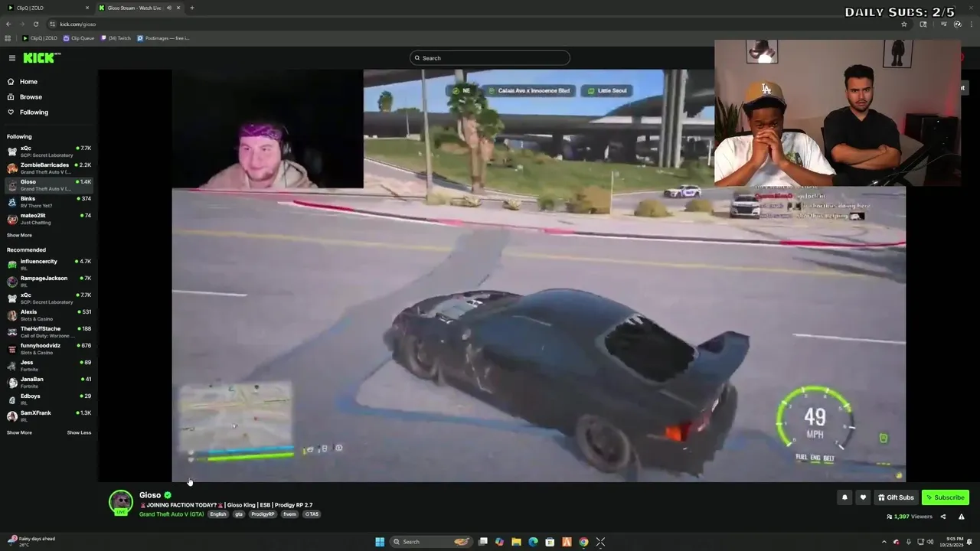Open Alexis recommended channel
Screen dimensions: 980x551
[49, 315]
